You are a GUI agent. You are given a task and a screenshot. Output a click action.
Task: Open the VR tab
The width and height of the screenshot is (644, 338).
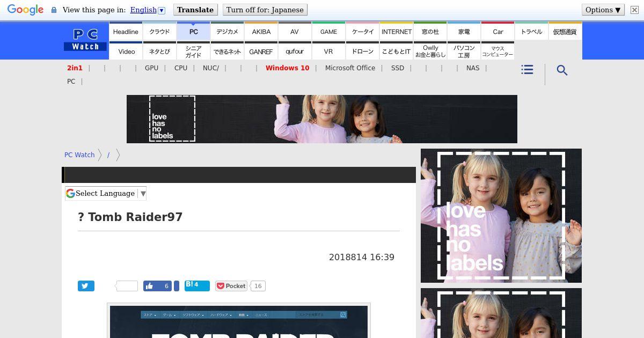tap(328, 51)
